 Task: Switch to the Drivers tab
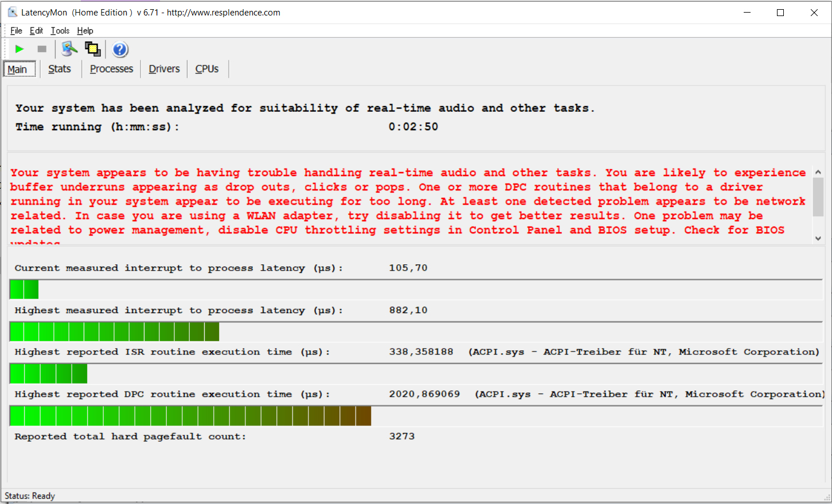click(x=164, y=69)
